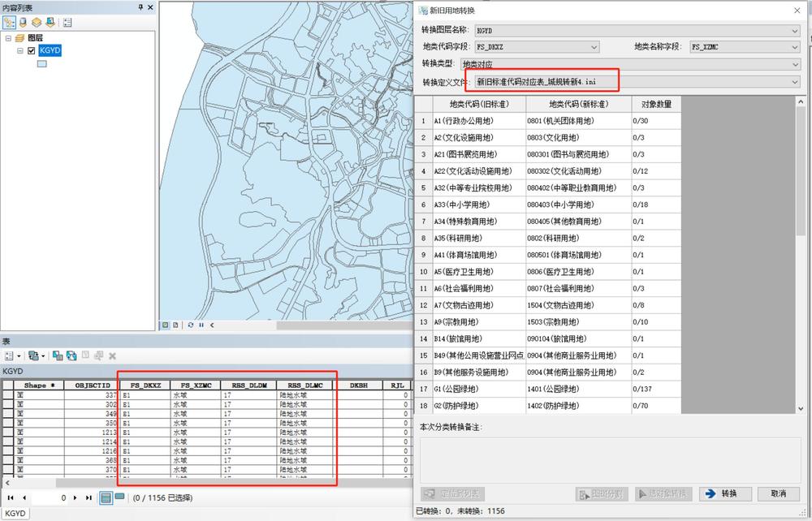This screenshot has width=812, height=521.
Task: Refresh the map display
Action: click(x=191, y=325)
